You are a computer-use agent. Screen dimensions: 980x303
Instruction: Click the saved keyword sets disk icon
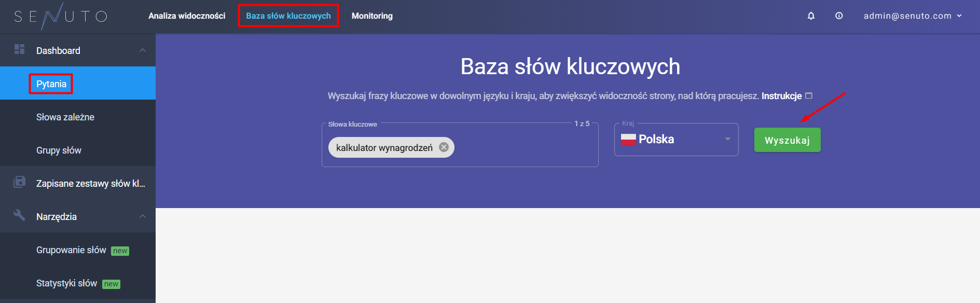pyautogui.click(x=20, y=182)
